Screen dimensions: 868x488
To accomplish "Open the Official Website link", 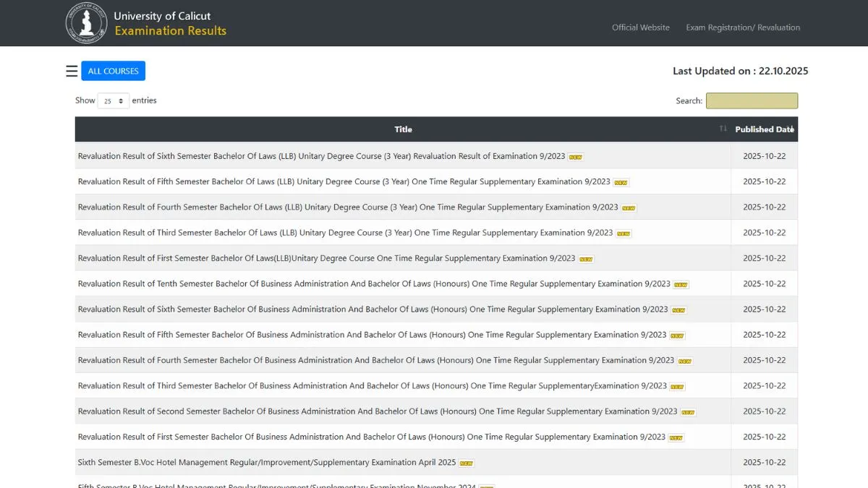I will coord(640,27).
